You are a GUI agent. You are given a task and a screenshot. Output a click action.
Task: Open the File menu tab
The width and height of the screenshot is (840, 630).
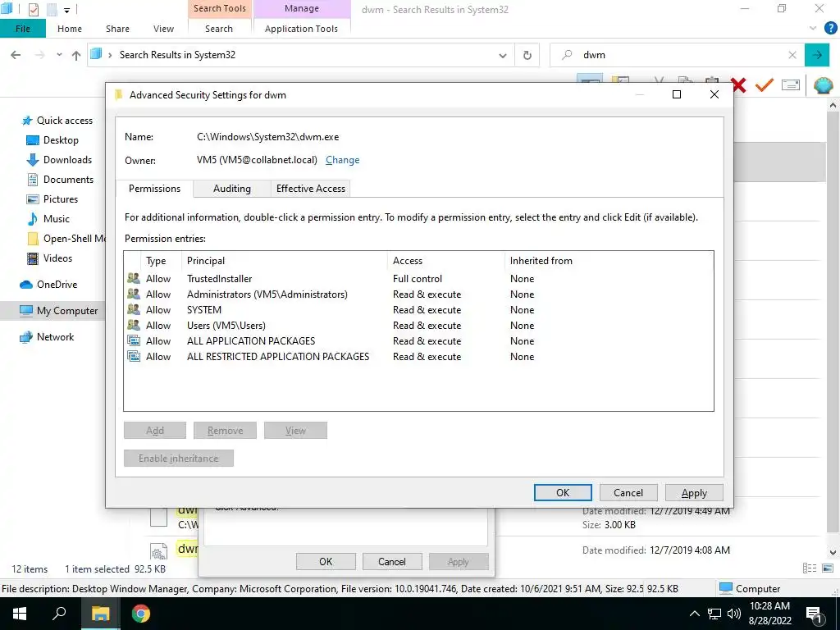pos(22,29)
